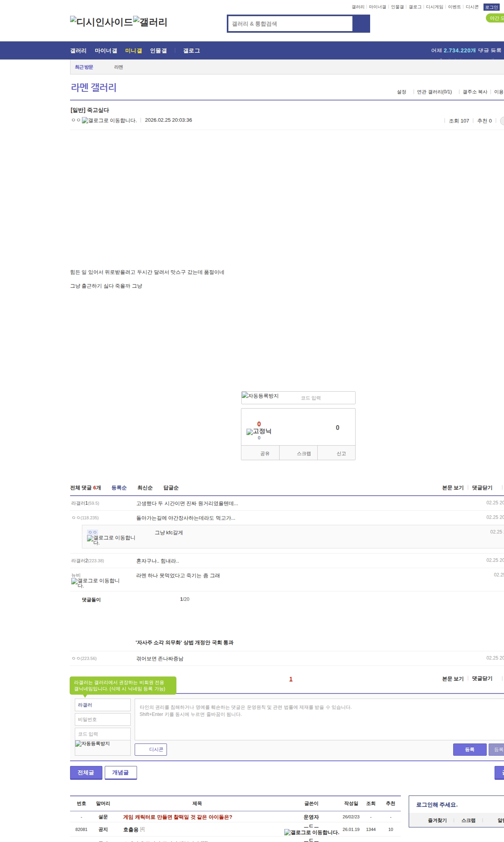Switch to the 개념글 tab
Image resolution: width=504 pixels, height=842 pixels.
click(120, 773)
